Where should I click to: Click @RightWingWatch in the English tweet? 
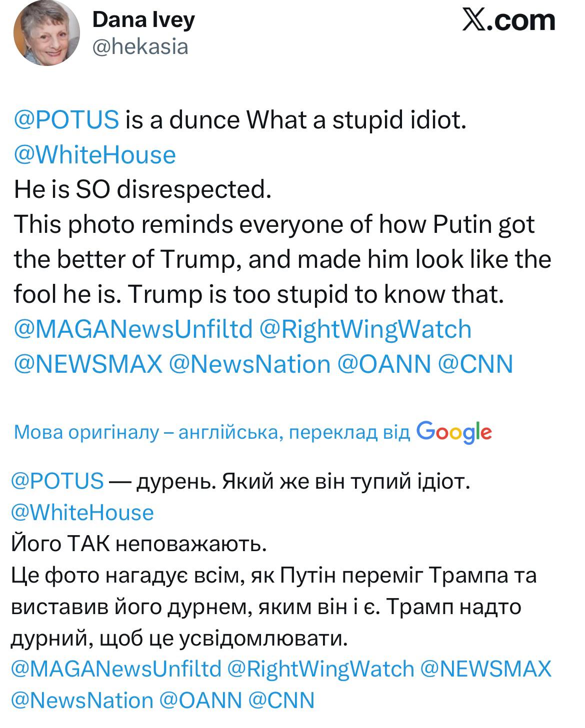pyautogui.click(x=365, y=329)
